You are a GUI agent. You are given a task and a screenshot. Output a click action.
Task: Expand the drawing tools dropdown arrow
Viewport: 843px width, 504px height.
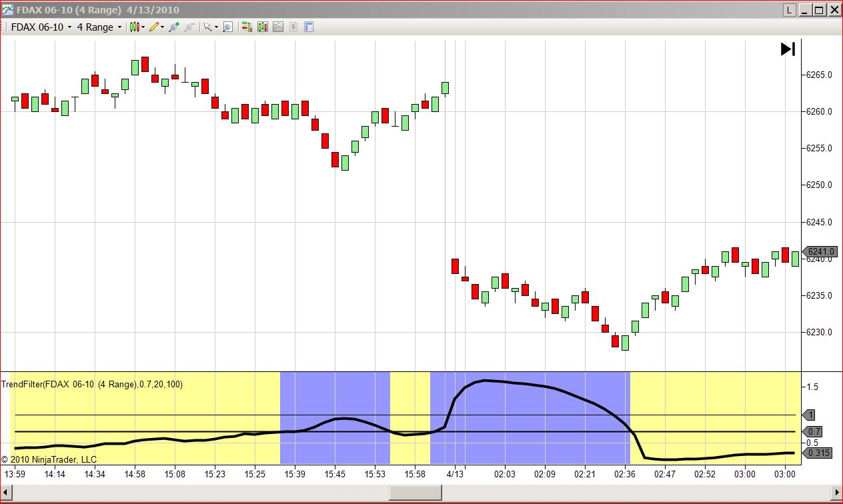click(x=162, y=27)
